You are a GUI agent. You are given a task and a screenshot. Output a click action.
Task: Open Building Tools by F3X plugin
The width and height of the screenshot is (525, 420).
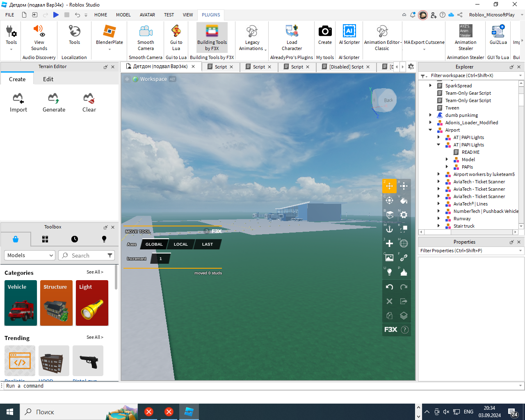click(x=212, y=38)
